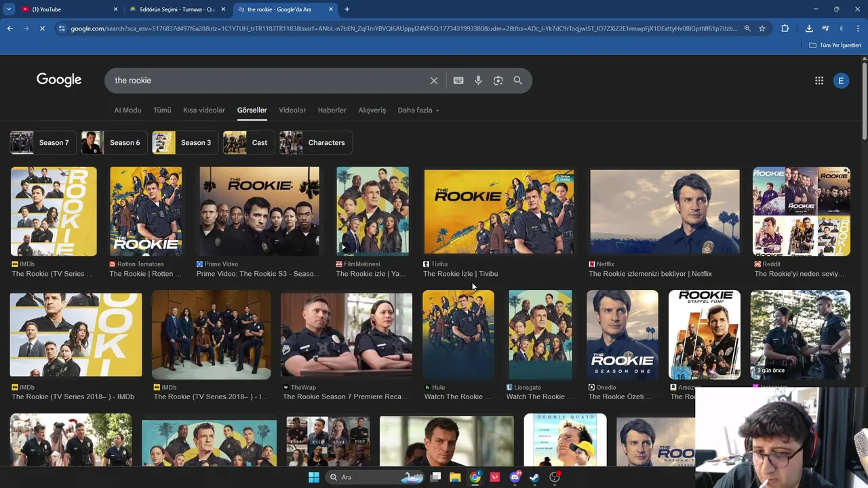Open Task View from the taskbar
868x488 pixels.
436,477
